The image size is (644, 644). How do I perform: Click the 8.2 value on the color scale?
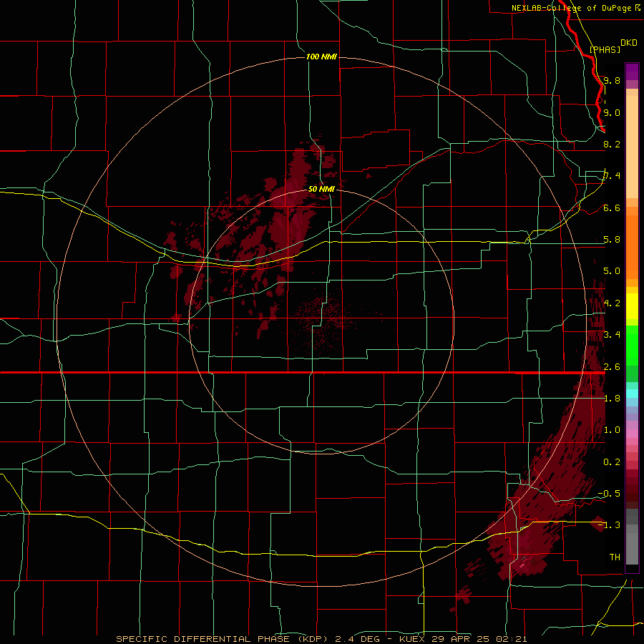click(x=612, y=144)
